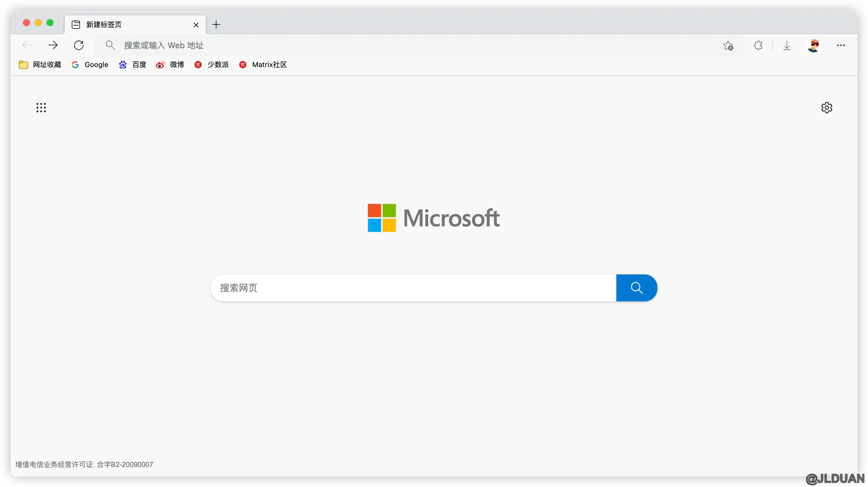Click the blue search button
868x487 pixels.
637,288
